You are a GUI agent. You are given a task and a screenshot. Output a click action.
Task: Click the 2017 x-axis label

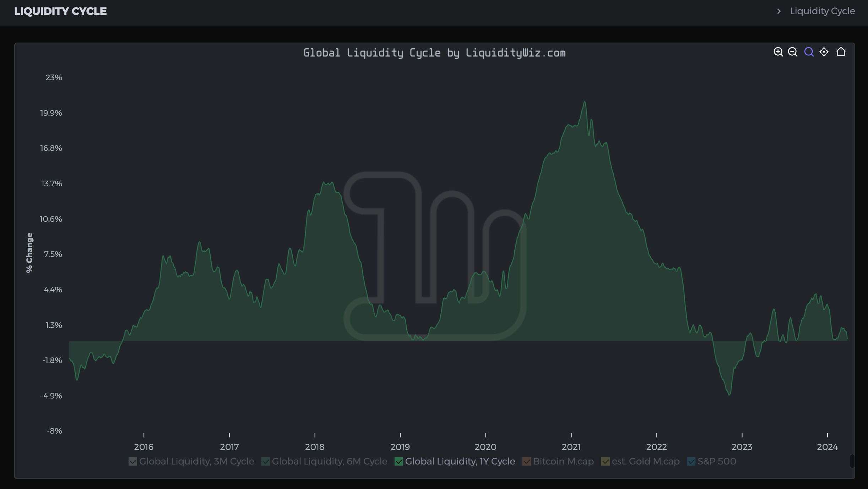coord(229,447)
